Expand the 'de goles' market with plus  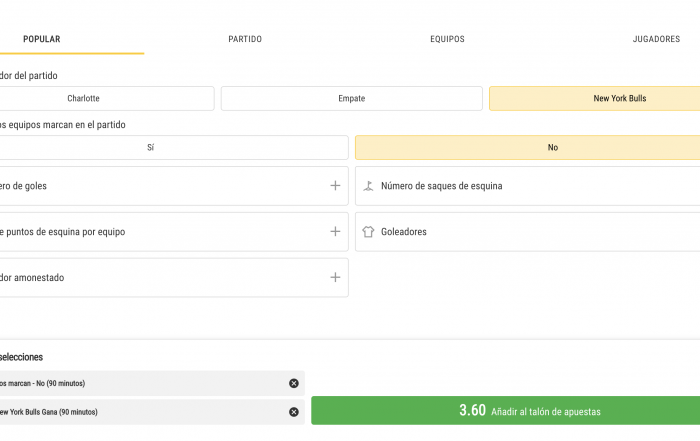click(335, 186)
